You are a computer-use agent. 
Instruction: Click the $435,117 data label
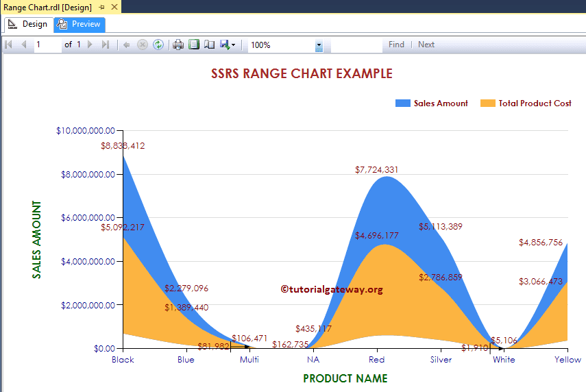pyautogui.click(x=313, y=329)
